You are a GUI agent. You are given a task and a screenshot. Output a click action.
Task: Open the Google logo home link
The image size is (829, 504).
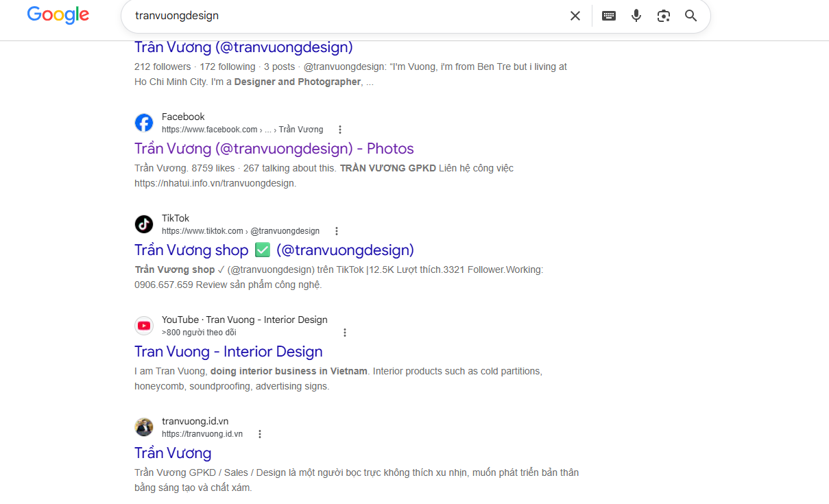click(x=58, y=15)
